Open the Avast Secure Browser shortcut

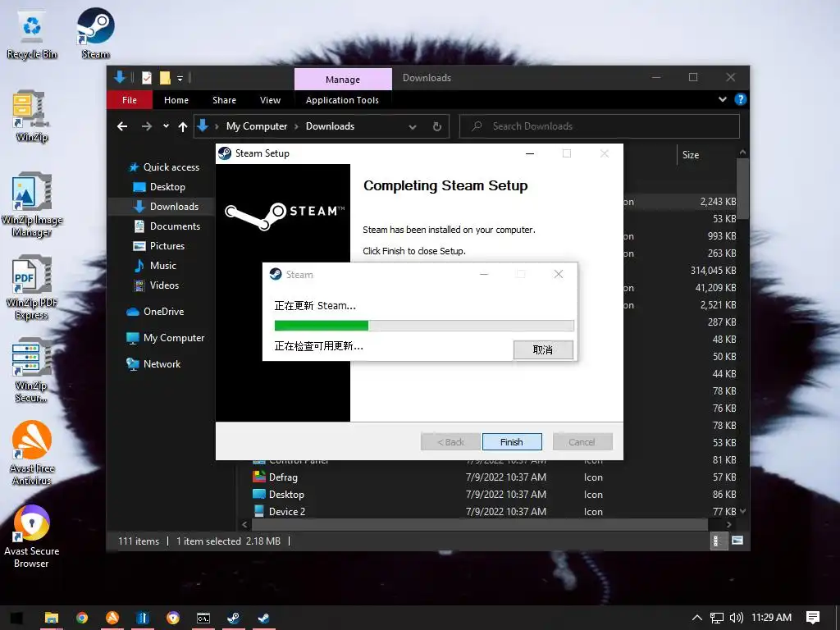(32, 536)
